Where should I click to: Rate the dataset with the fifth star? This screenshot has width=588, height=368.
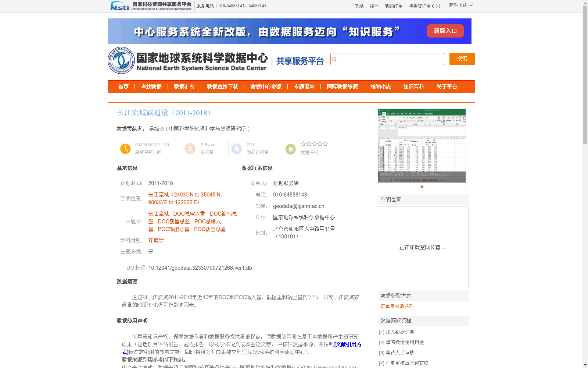point(325,144)
